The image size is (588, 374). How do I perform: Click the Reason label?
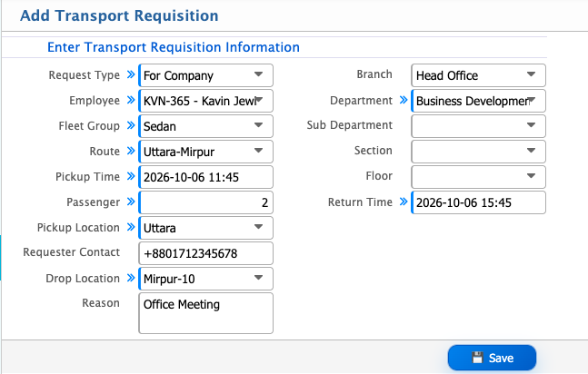101,303
